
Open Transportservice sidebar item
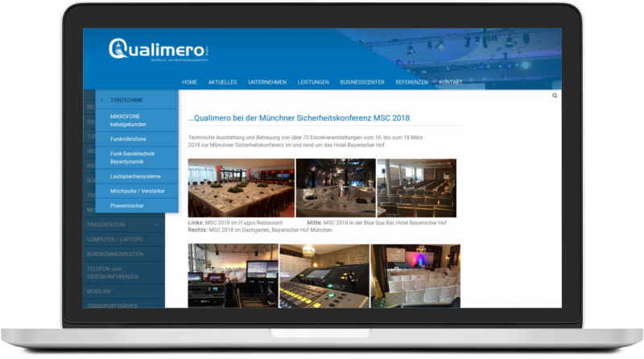pyautogui.click(x=124, y=304)
